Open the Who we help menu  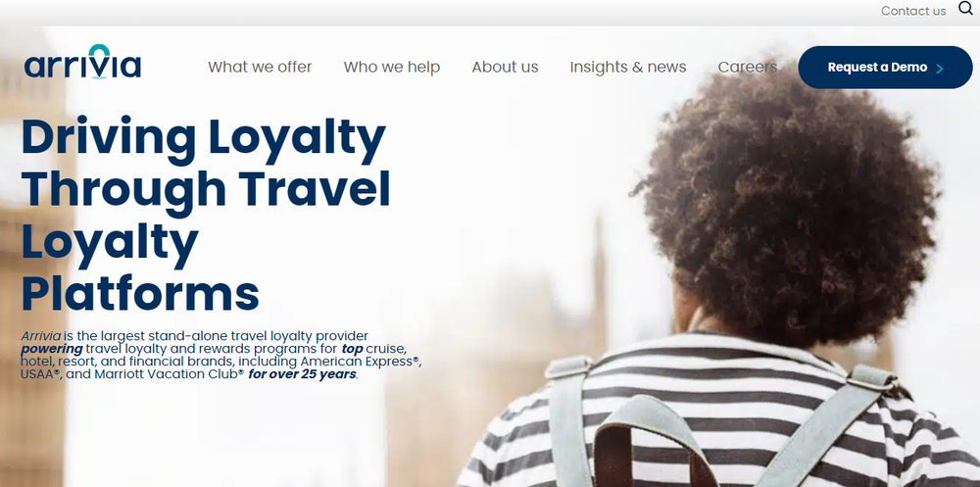[x=391, y=67]
